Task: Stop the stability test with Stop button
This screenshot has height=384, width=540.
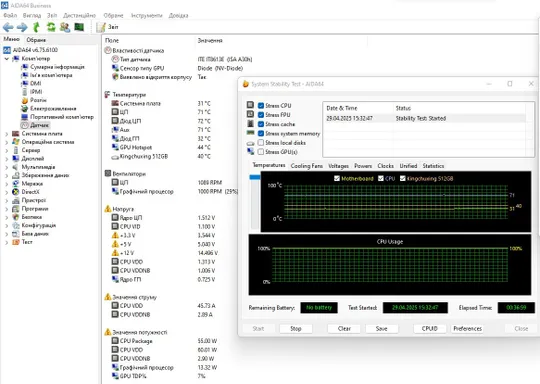Action: click(296, 329)
